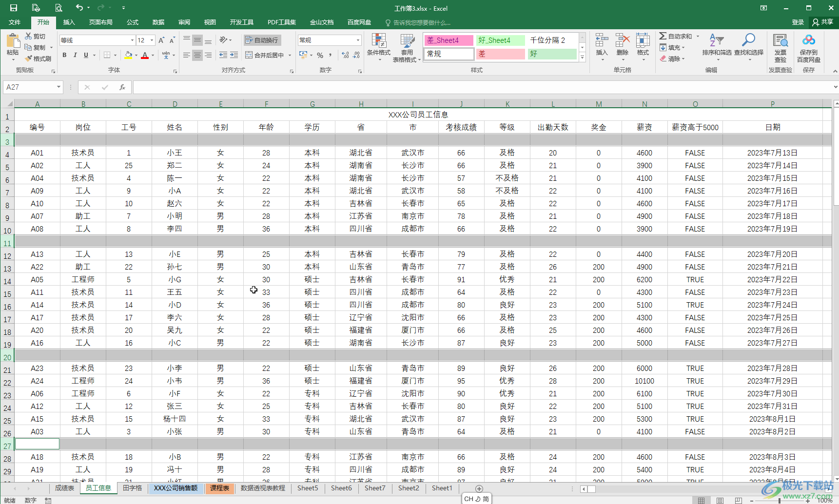Open the 文件 menu
The image size is (839, 504).
coord(15,22)
